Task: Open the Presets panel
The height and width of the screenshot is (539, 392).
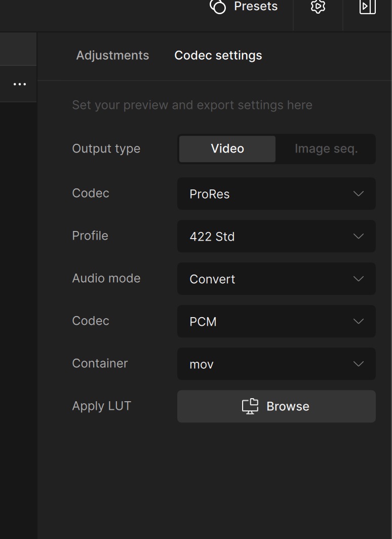Action: pos(244,6)
